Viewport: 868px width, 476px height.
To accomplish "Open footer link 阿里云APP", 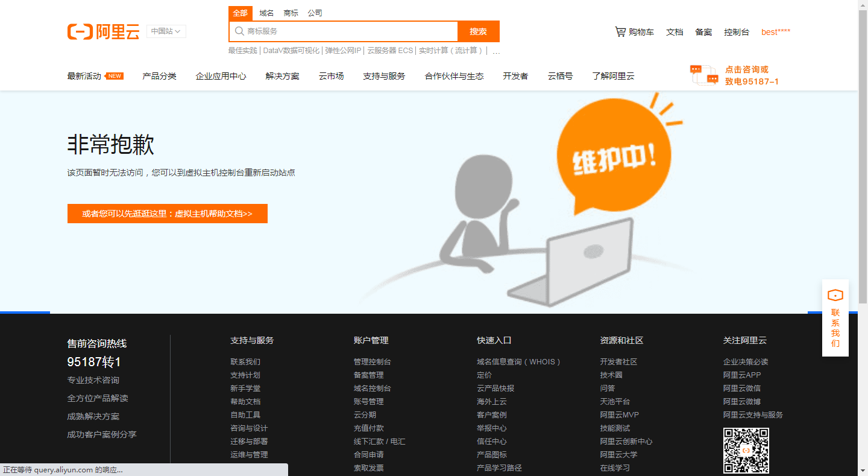I will click(742, 375).
